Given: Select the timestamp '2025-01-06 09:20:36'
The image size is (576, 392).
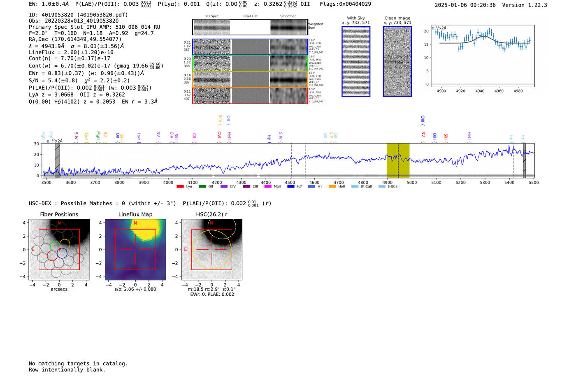Looking at the screenshot, I should click(465, 5).
